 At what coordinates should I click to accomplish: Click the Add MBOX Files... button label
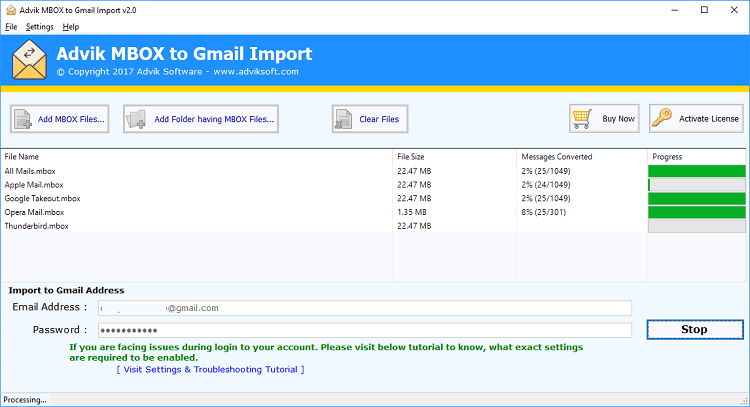point(71,119)
